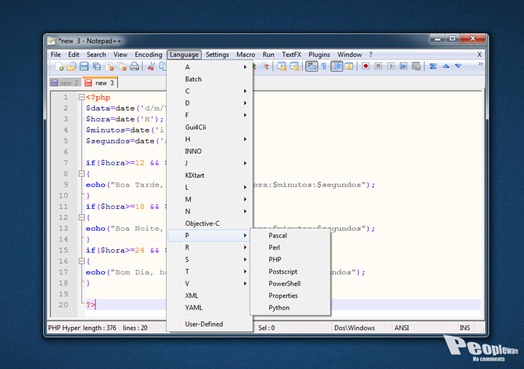Open the Macro menu
The height and width of the screenshot is (369, 524).
(246, 54)
